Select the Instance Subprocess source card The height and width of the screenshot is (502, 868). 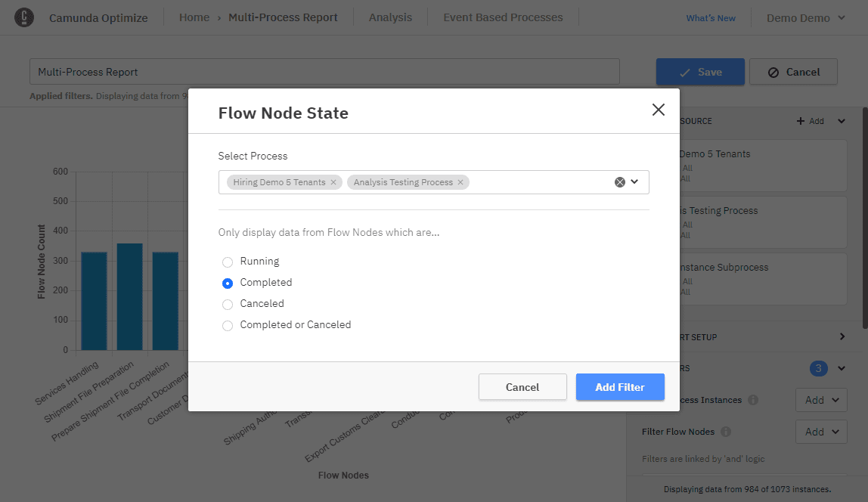click(x=763, y=279)
